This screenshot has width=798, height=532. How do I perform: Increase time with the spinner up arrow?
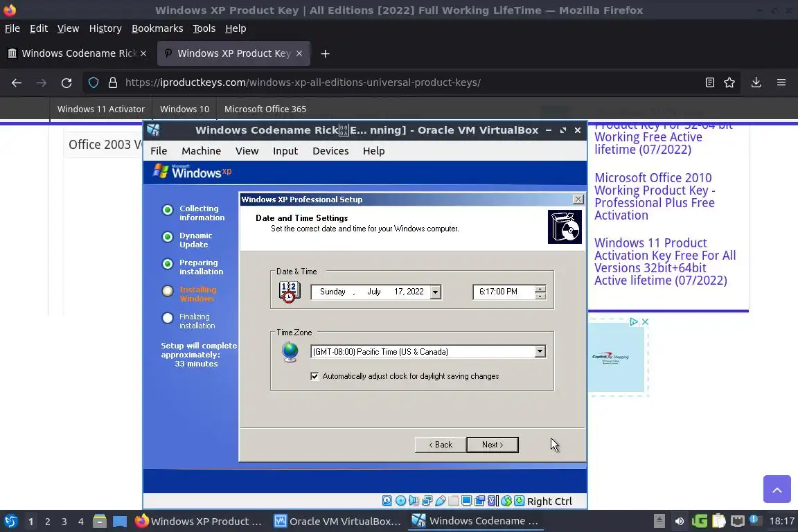pyautogui.click(x=540, y=289)
